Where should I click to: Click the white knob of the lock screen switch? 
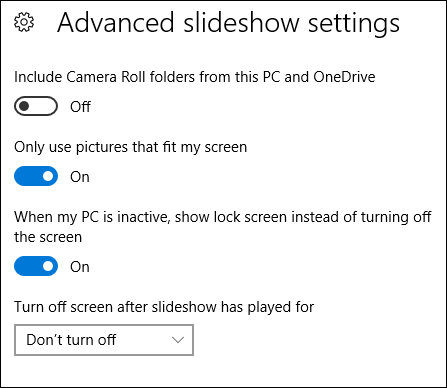point(48,266)
